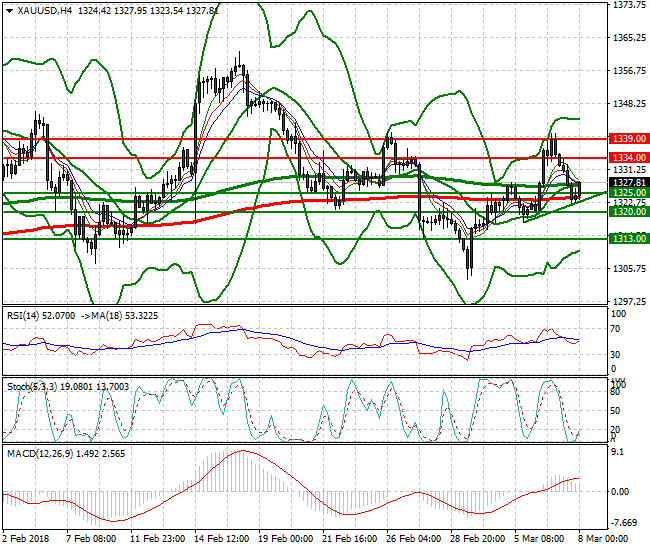
Task: Click the 1305.75 price scale value
Action: coord(629,269)
